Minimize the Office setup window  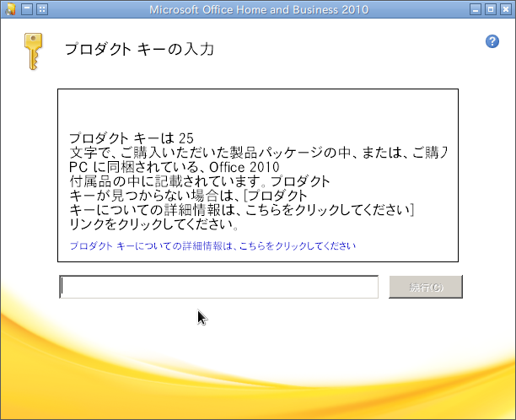pos(475,9)
